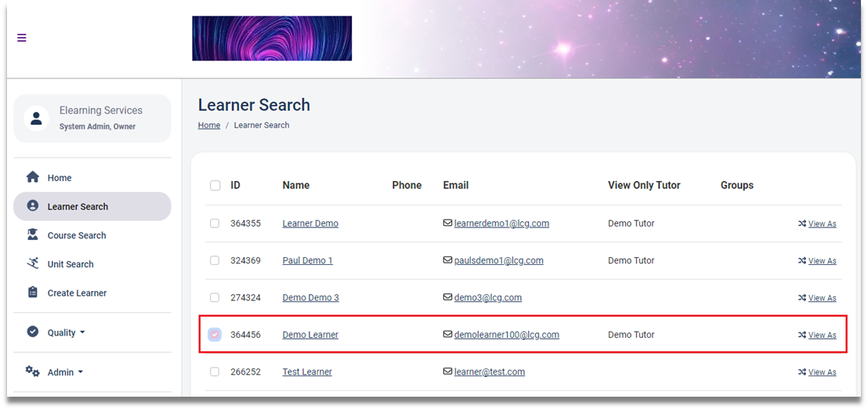Viewport: 868px width, 410px height.
Task: Check the box for learner 324369
Action: click(x=214, y=260)
